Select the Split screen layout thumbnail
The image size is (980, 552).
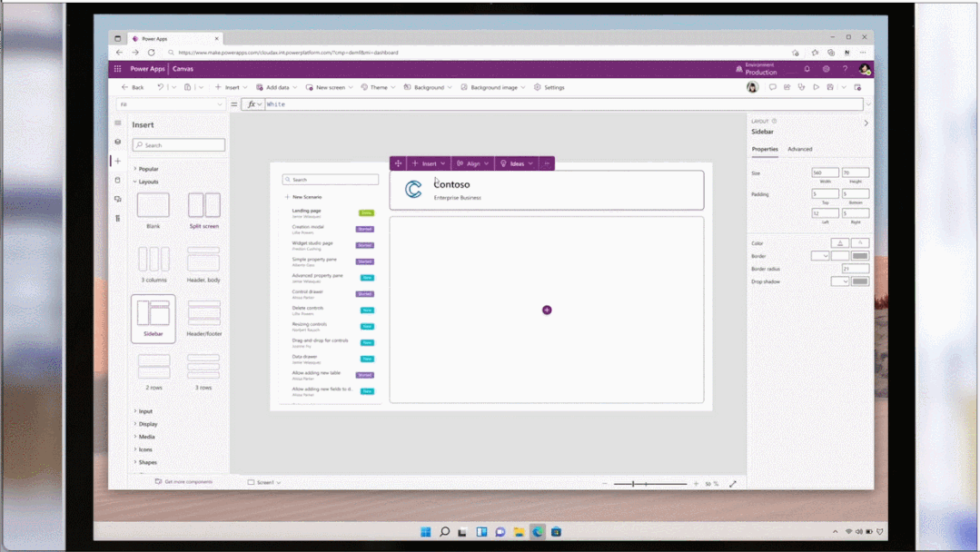[204, 205]
